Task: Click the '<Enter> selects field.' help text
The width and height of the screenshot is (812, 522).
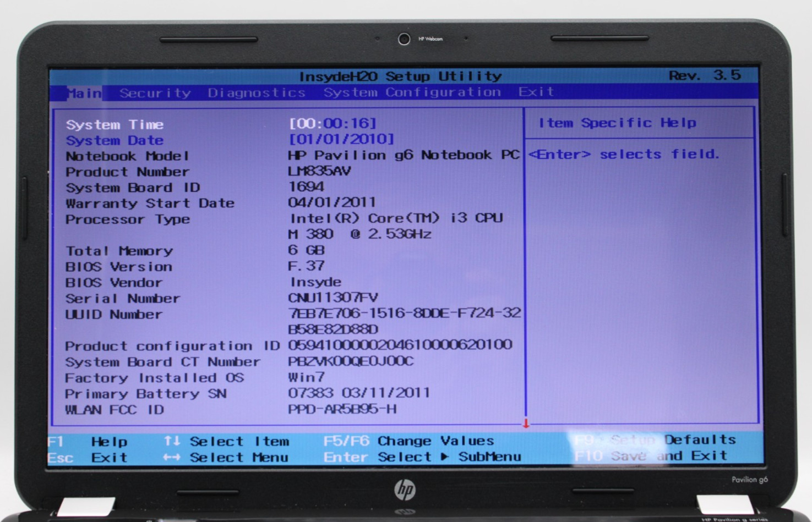Action: tap(624, 155)
